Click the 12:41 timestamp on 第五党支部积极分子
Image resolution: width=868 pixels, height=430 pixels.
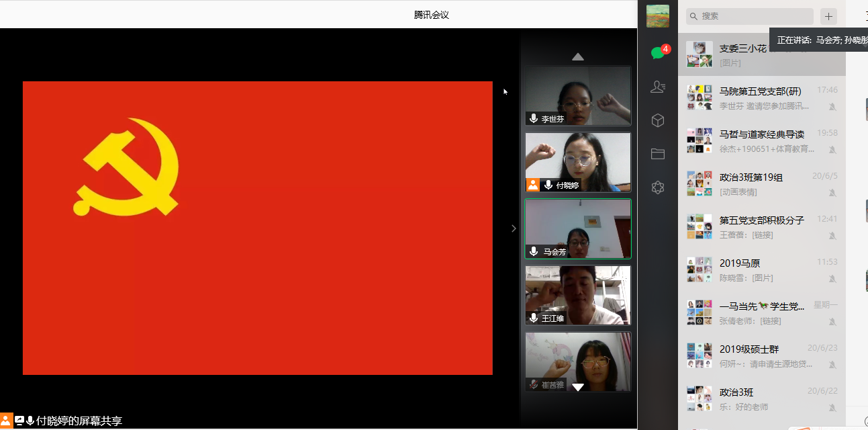[827, 219]
